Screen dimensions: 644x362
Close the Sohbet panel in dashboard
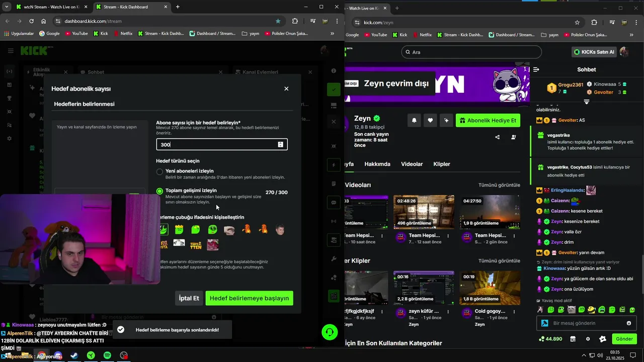click(220, 72)
